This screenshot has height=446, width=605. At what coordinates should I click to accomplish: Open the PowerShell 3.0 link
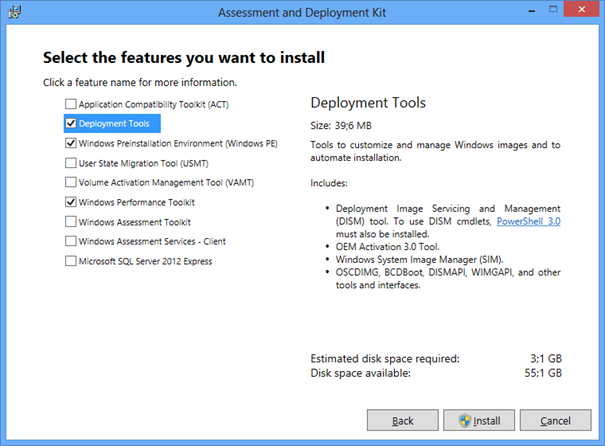529,221
